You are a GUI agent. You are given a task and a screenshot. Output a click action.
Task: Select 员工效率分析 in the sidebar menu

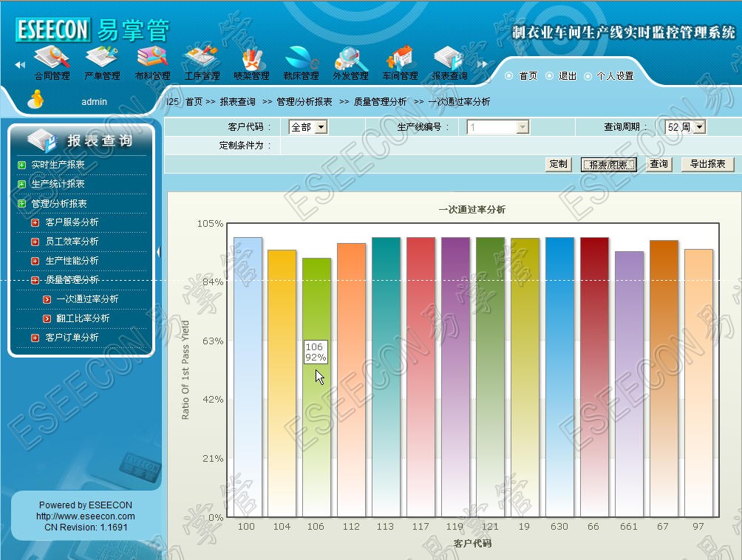click(72, 242)
